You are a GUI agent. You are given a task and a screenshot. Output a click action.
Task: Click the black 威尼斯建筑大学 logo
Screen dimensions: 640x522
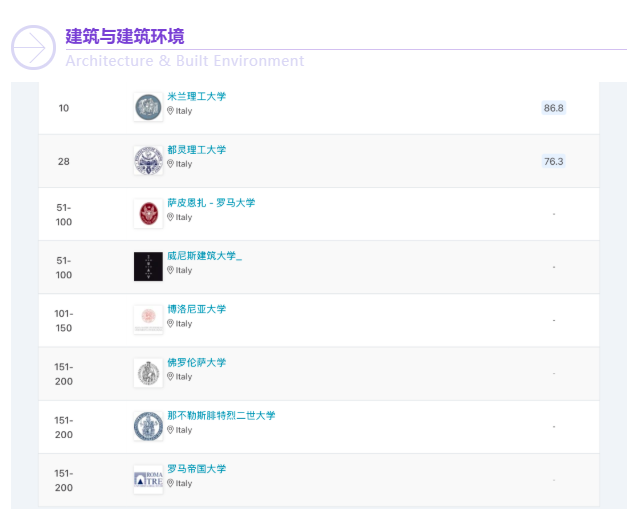[x=148, y=267]
